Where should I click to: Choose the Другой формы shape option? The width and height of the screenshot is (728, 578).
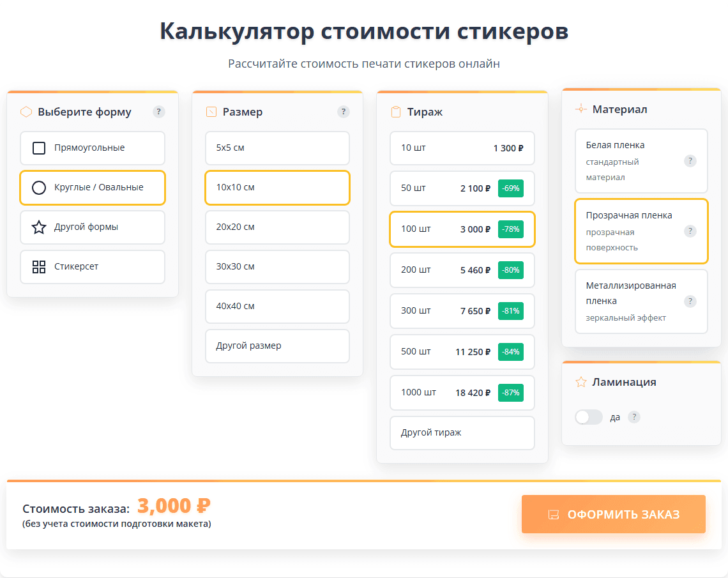click(93, 227)
